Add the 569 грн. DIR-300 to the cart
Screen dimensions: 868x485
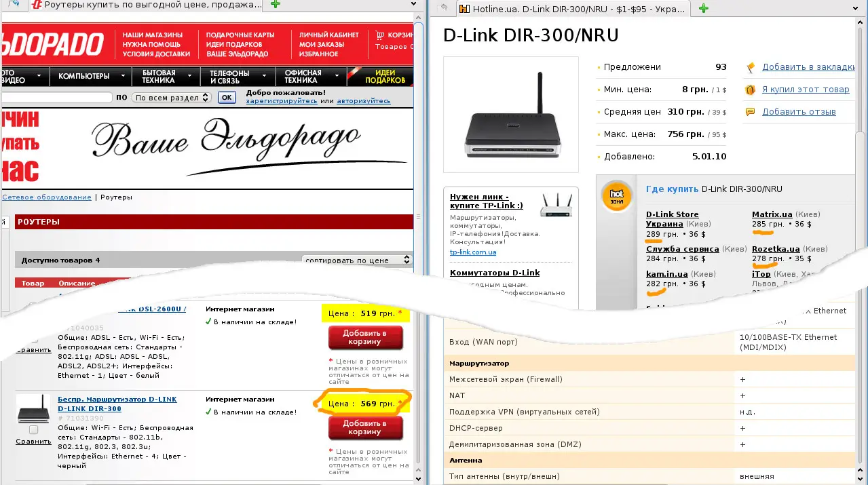tap(365, 427)
